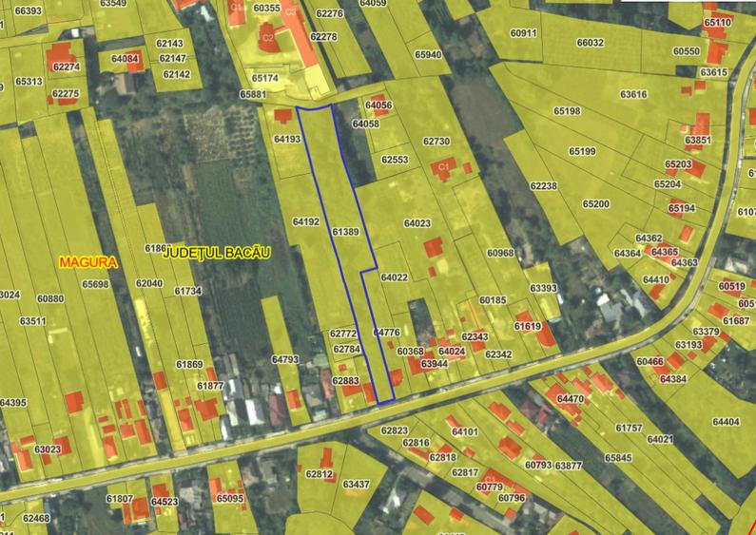Click parcel label 62278
Screen dimensions: 756x535
point(323,37)
